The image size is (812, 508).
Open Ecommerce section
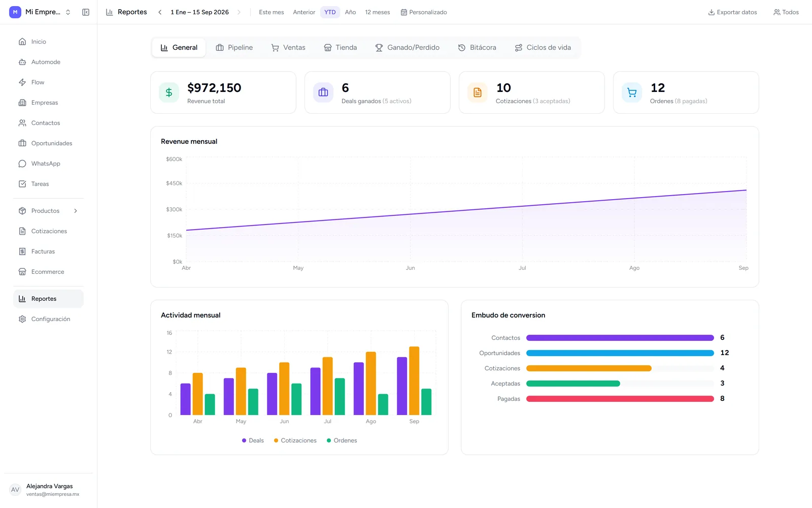(x=48, y=272)
